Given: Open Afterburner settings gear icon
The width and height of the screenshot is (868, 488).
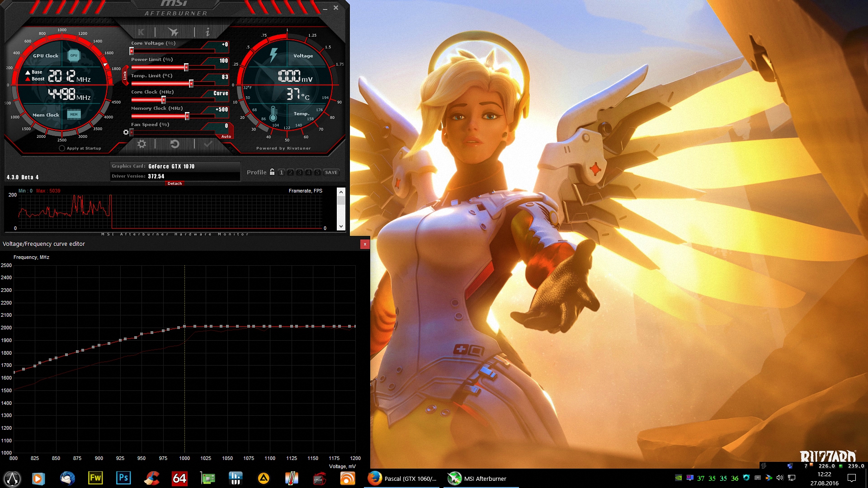Looking at the screenshot, I should pyautogui.click(x=142, y=144).
